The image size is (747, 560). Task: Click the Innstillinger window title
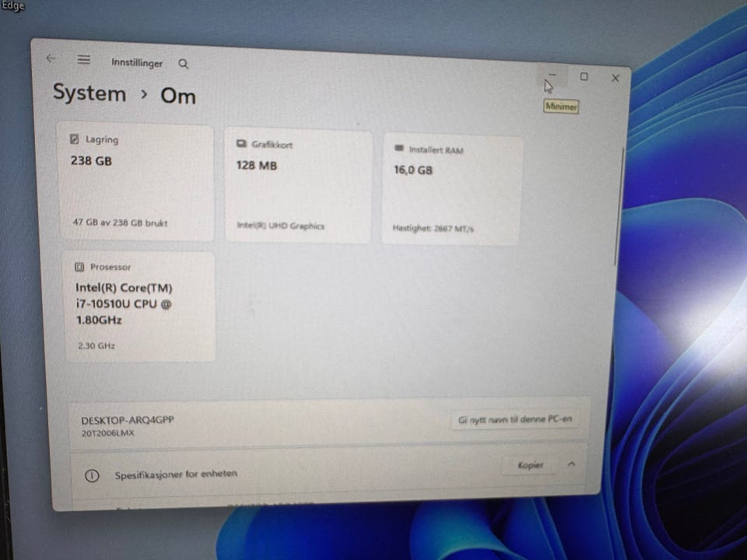click(137, 63)
